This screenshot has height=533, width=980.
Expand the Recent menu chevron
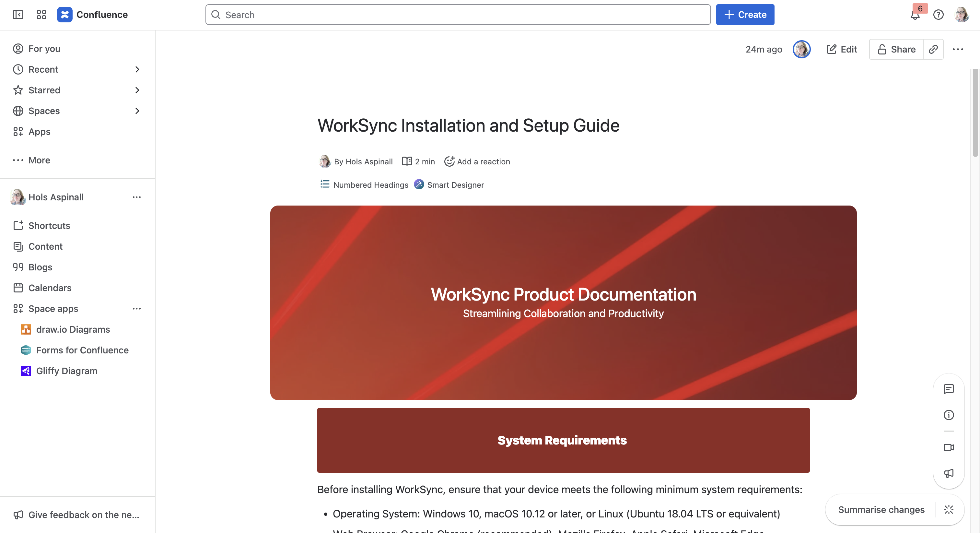[137, 69]
